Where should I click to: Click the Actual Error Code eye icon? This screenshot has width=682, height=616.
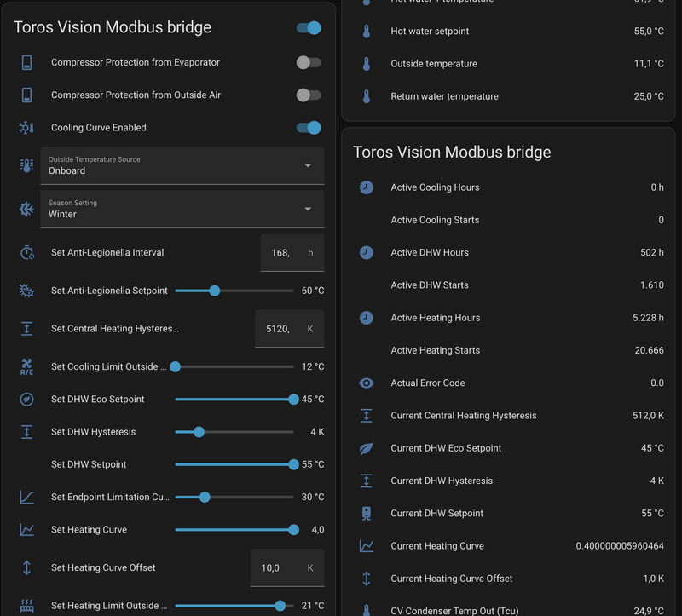click(367, 383)
